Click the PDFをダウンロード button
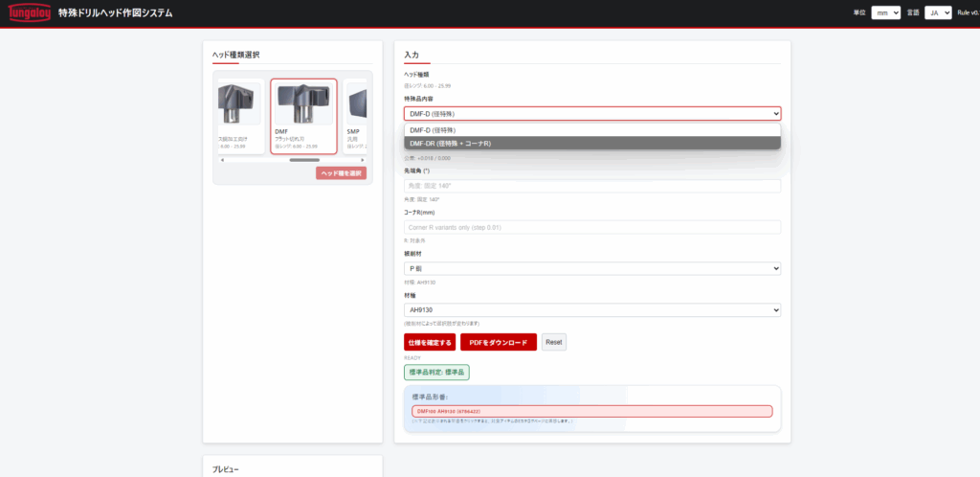The height and width of the screenshot is (477, 980). pos(498,342)
